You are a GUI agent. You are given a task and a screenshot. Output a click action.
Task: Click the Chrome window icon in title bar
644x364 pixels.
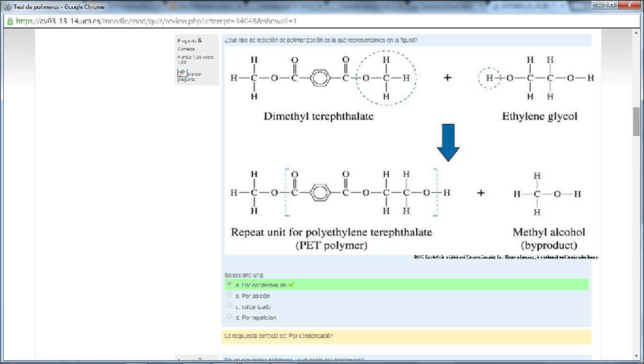pyautogui.click(x=7, y=7)
